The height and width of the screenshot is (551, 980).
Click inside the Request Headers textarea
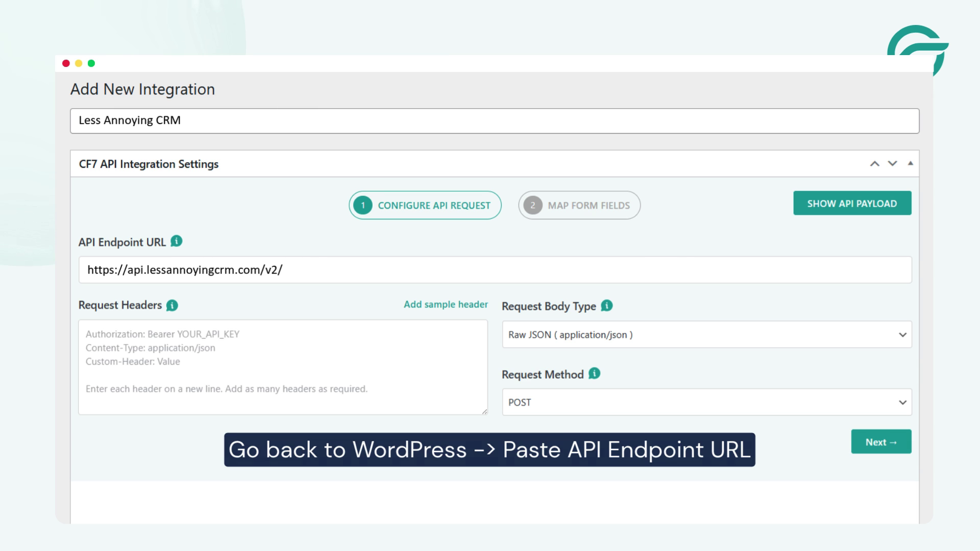(283, 367)
